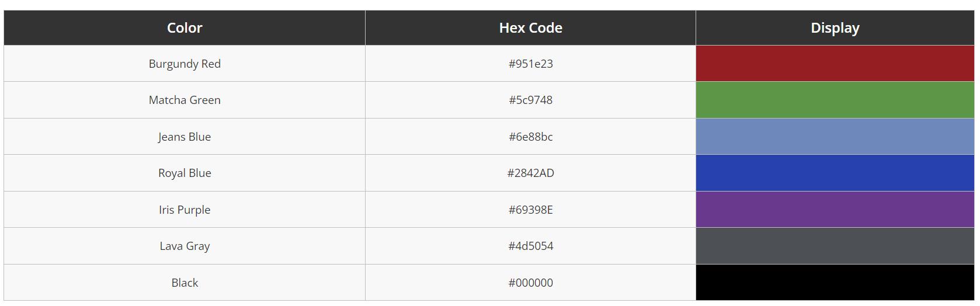Click the #6e88bc hex value
Screen dimensions: 980x306
point(530,137)
